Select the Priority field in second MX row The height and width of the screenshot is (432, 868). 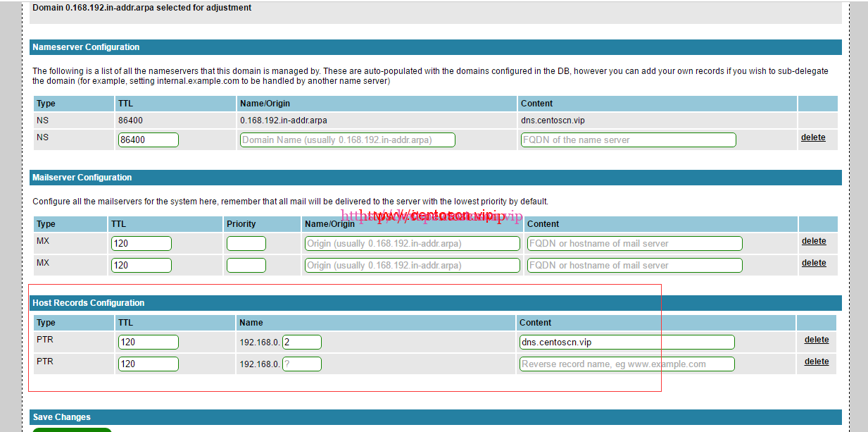tap(246, 265)
